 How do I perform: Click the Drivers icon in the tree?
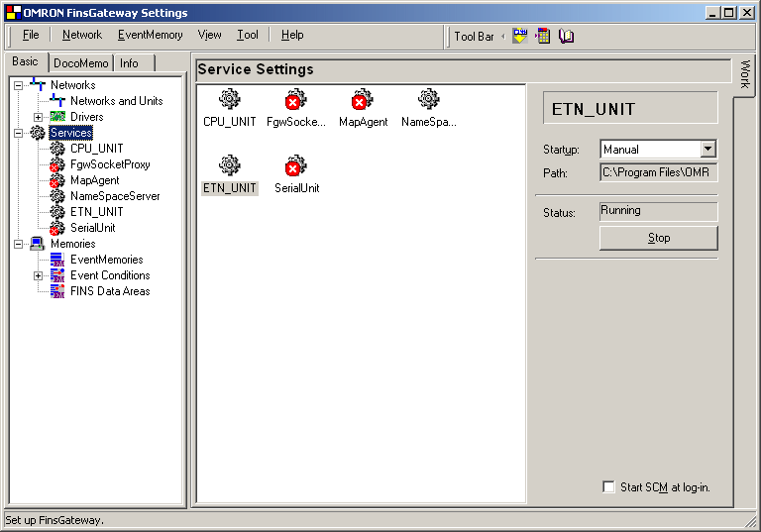click(57, 117)
